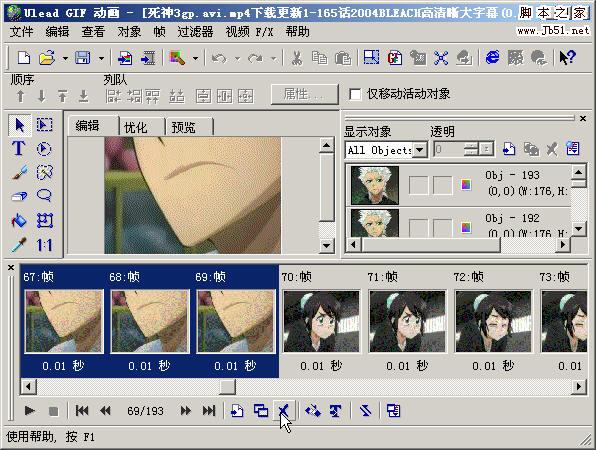Click the Open folder toolbar icon

coord(47,58)
